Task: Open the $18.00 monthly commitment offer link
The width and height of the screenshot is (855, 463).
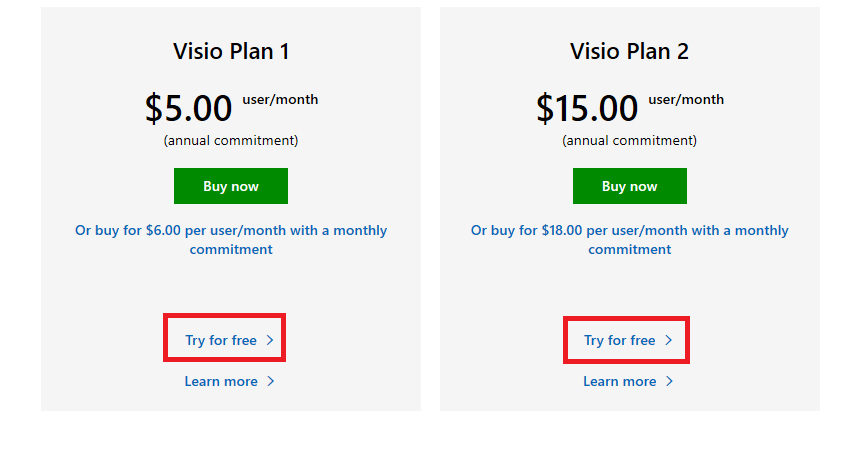Action: click(630, 239)
